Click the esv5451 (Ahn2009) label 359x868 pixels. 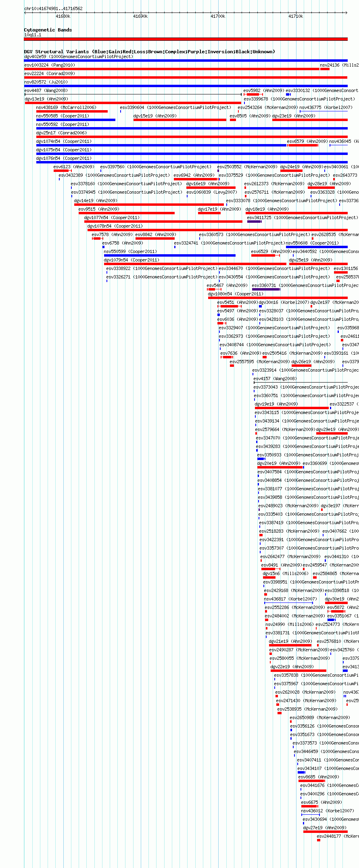[x=238, y=302]
